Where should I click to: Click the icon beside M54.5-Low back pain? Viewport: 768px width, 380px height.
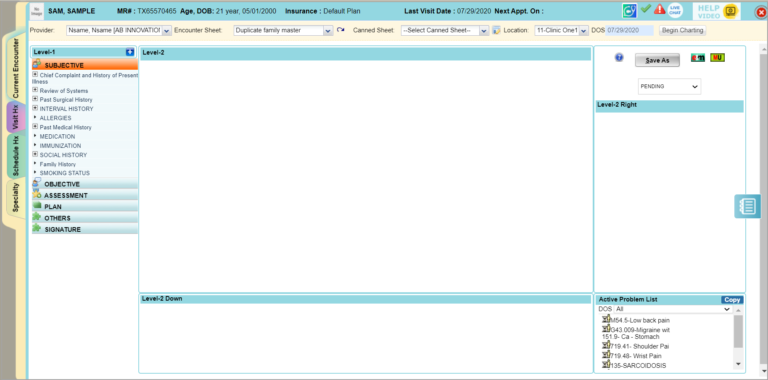point(606,319)
